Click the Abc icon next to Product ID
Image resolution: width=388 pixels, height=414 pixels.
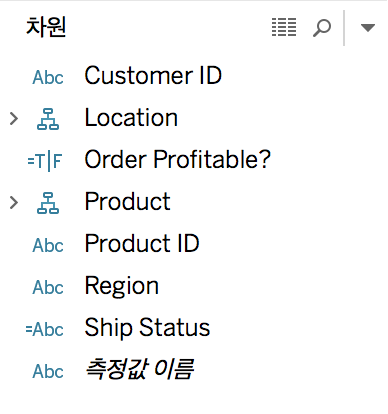(48, 245)
